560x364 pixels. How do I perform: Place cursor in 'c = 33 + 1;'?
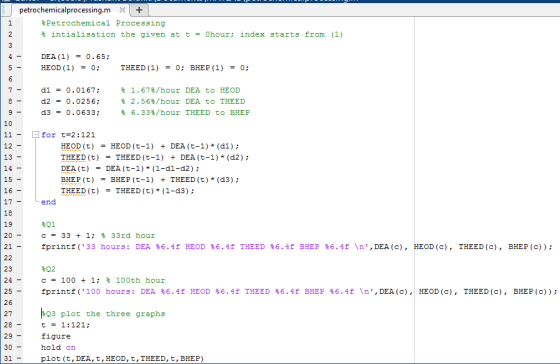[x=68, y=235]
